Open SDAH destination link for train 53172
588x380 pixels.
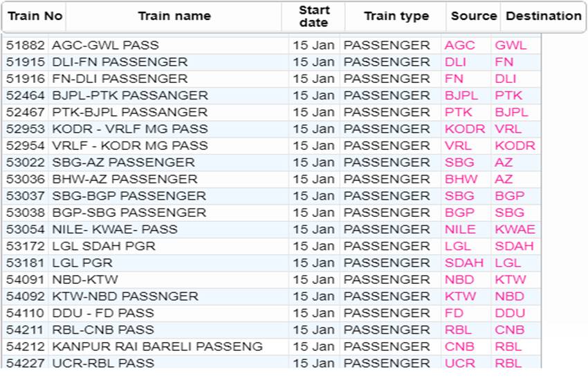point(514,246)
